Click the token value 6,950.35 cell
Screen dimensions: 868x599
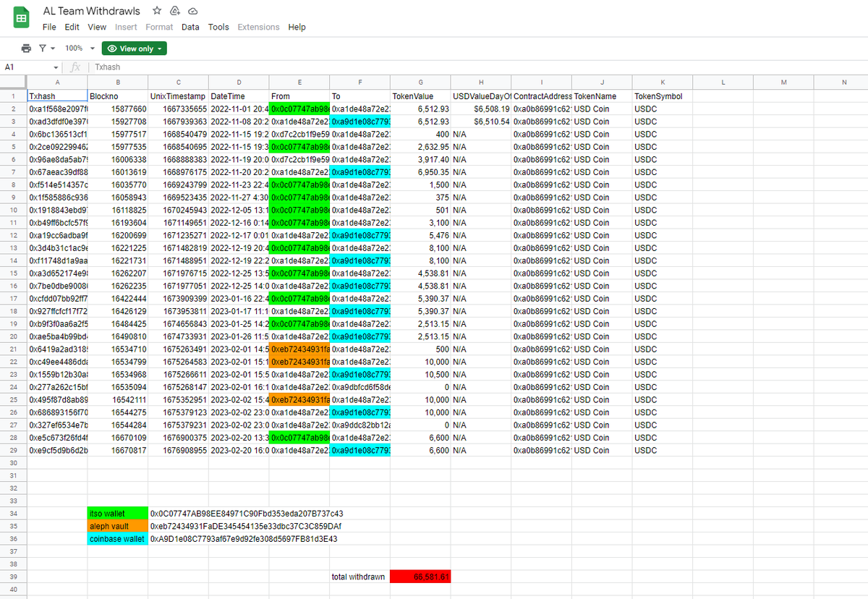421,171
